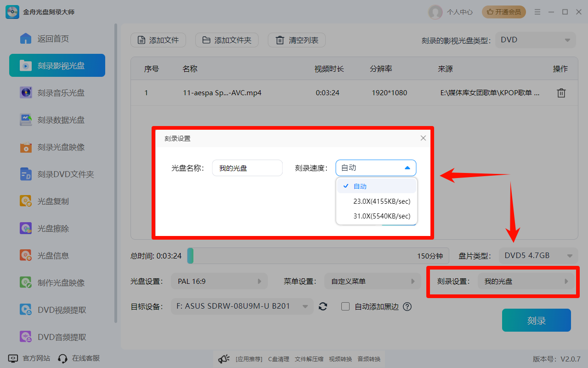Viewport: 588px width, 368px height.
Task: Click the 刻录DVD文件夹 sidebar icon
Action: click(x=26, y=174)
